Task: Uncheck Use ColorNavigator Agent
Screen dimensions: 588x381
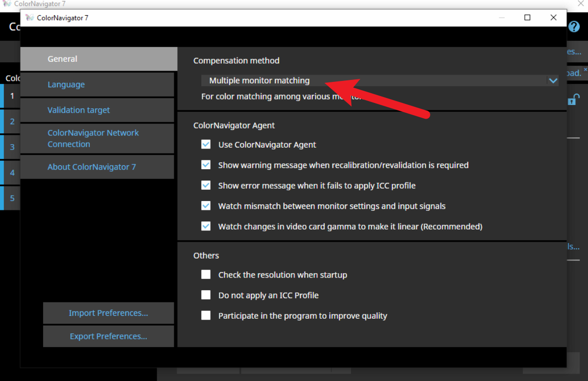Action: [x=206, y=145]
